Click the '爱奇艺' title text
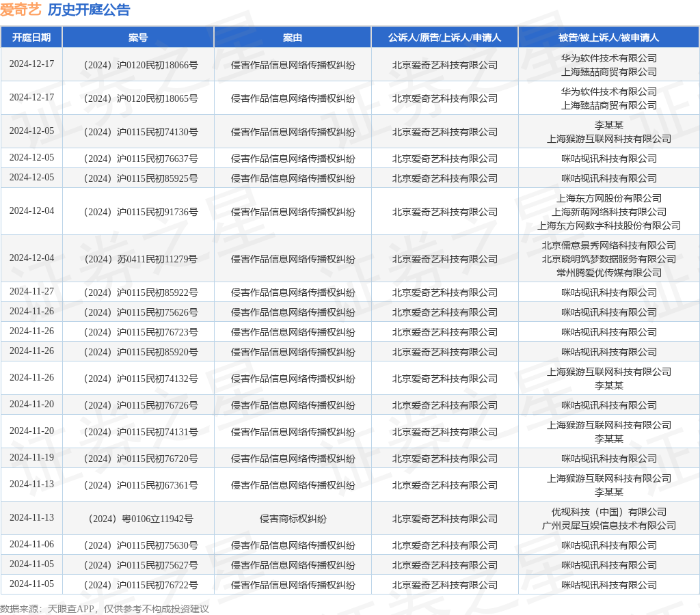Screen dimensions: 700x615 click(21, 10)
